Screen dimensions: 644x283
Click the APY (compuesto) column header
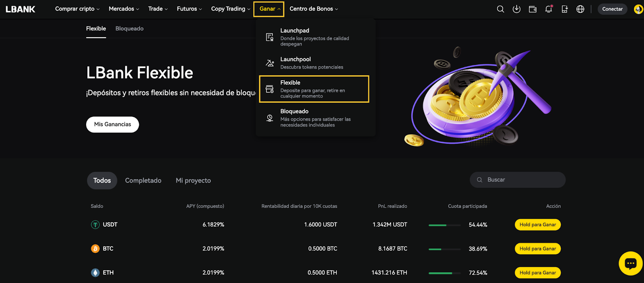tap(205, 206)
